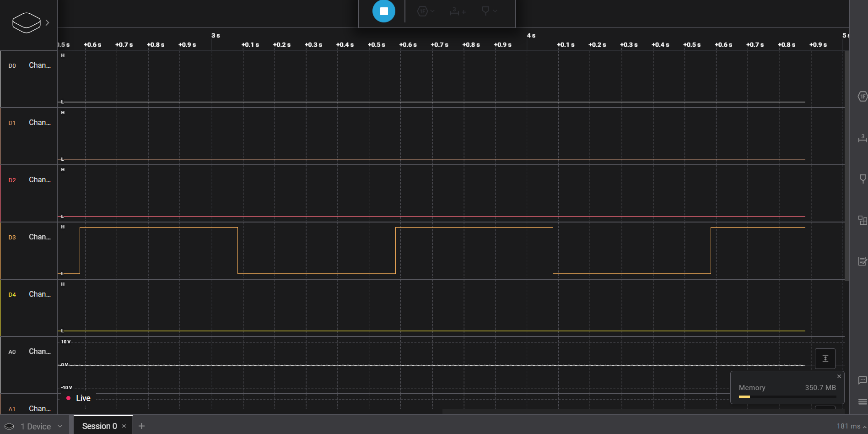The width and height of the screenshot is (868, 434).
Task: Switch to the Session 0 tab
Action: click(99, 426)
